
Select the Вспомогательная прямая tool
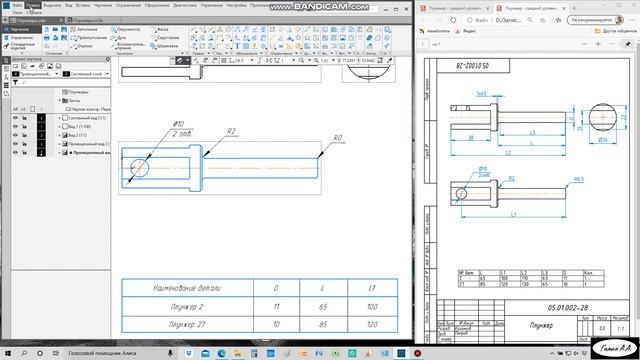pyautogui.click(x=128, y=45)
